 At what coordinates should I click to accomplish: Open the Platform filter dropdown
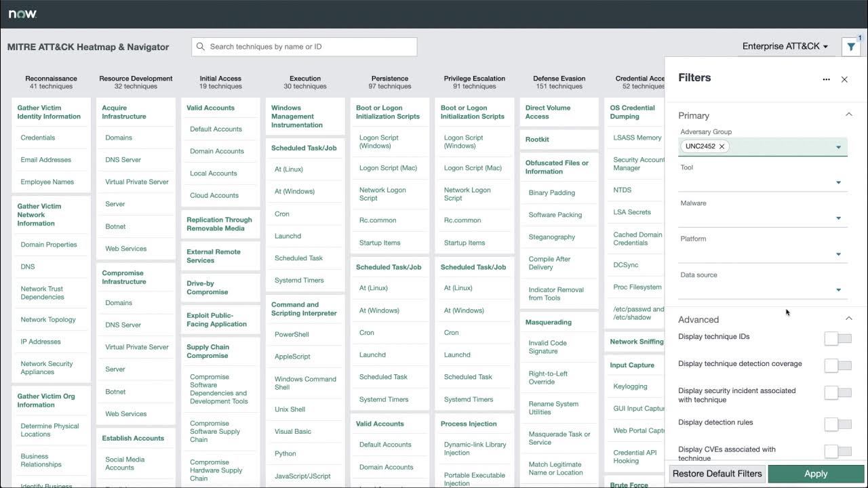(838, 254)
